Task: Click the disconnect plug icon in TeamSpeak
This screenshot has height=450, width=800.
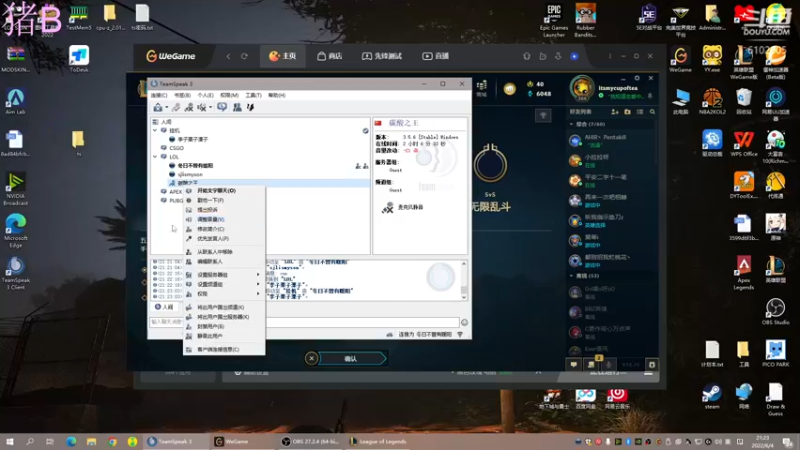Action: 176,107
